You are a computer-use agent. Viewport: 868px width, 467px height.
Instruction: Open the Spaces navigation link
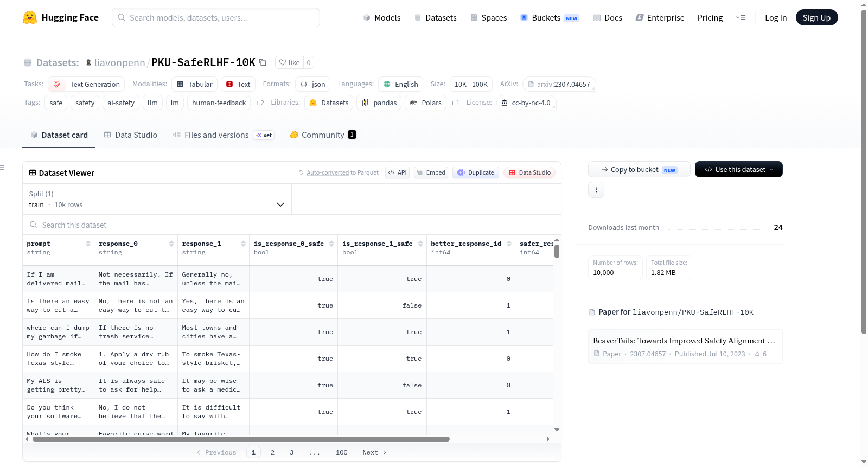tap(489, 17)
